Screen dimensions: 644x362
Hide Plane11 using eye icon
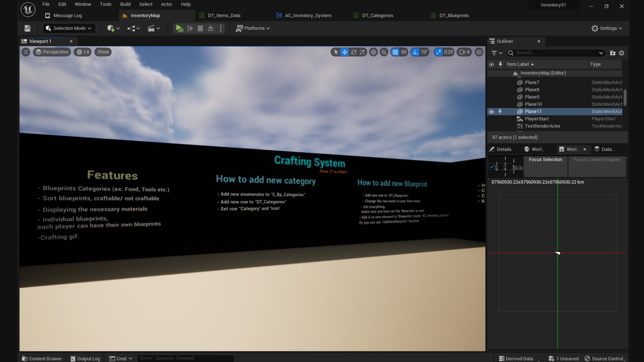(x=491, y=112)
